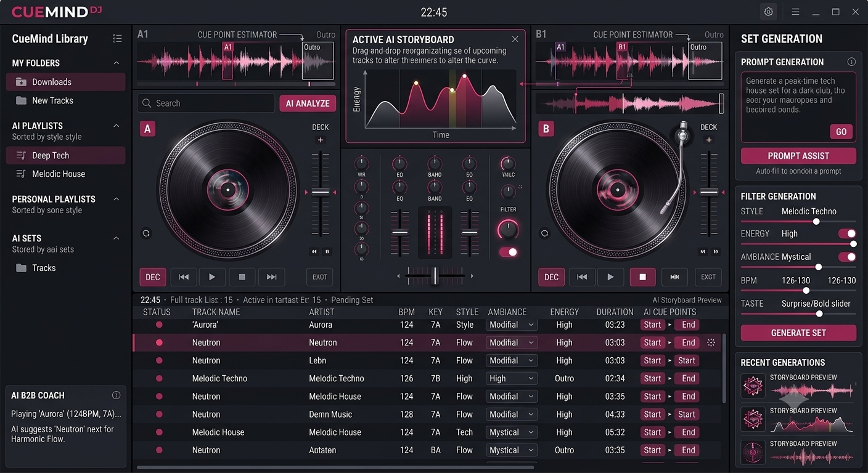The width and height of the screenshot is (868, 473).
Task: Collapse the AI SETS section
Action: coord(116,238)
